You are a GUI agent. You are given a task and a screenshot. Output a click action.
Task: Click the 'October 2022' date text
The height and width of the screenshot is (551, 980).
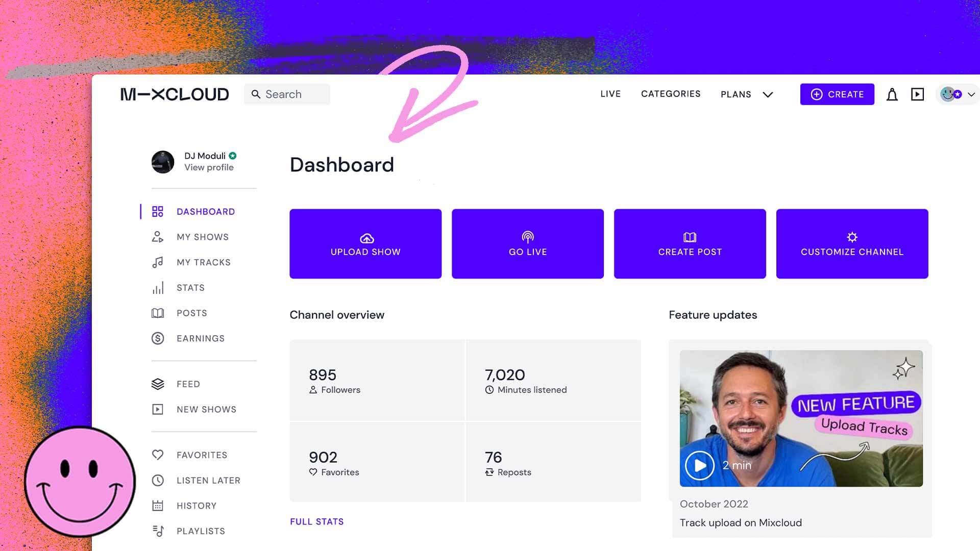click(x=714, y=504)
